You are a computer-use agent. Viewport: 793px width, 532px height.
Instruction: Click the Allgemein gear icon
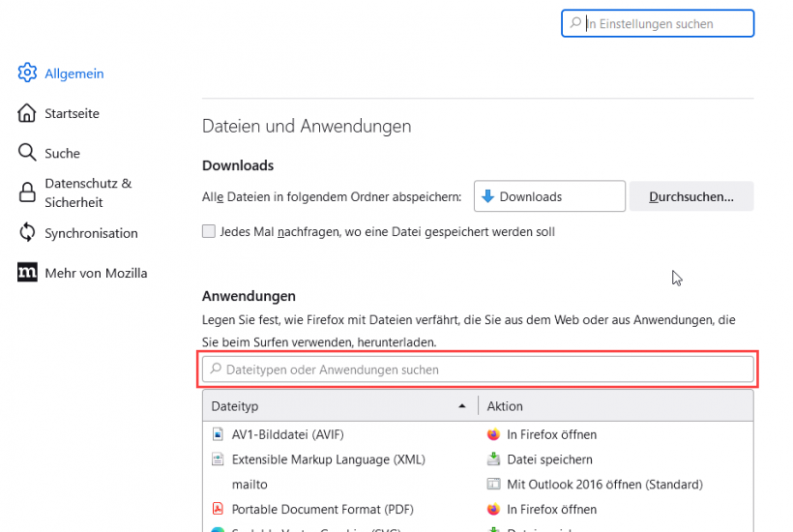pyautogui.click(x=27, y=73)
